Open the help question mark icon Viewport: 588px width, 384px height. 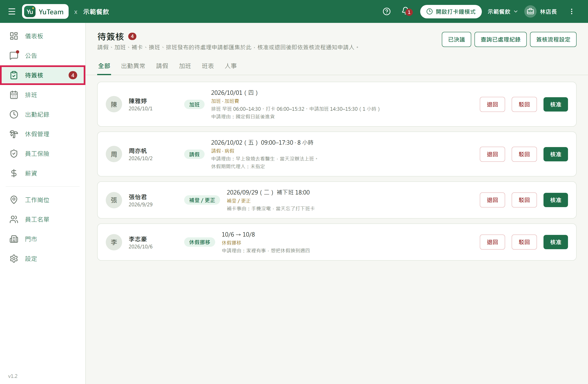click(x=386, y=11)
